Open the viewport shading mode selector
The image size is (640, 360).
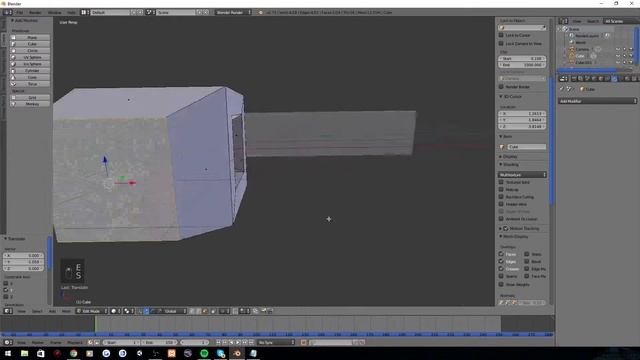pyautogui.click(x=116, y=311)
